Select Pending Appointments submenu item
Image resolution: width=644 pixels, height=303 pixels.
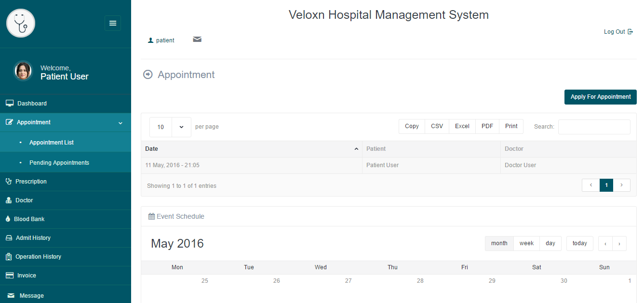tap(59, 163)
